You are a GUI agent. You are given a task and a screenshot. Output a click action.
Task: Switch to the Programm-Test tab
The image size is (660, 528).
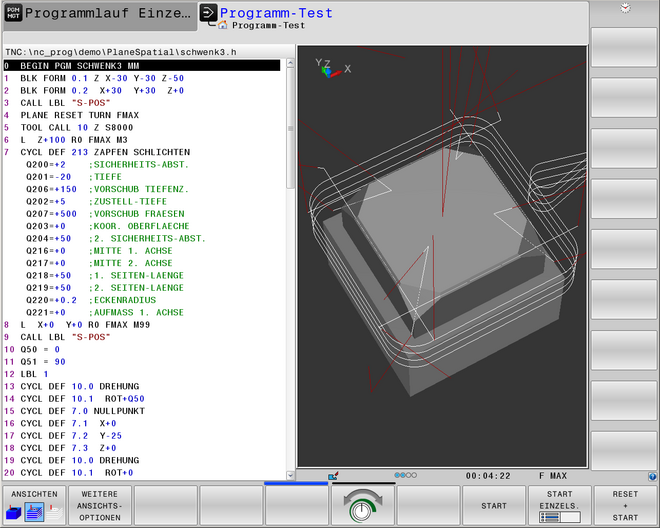coord(275,14)
